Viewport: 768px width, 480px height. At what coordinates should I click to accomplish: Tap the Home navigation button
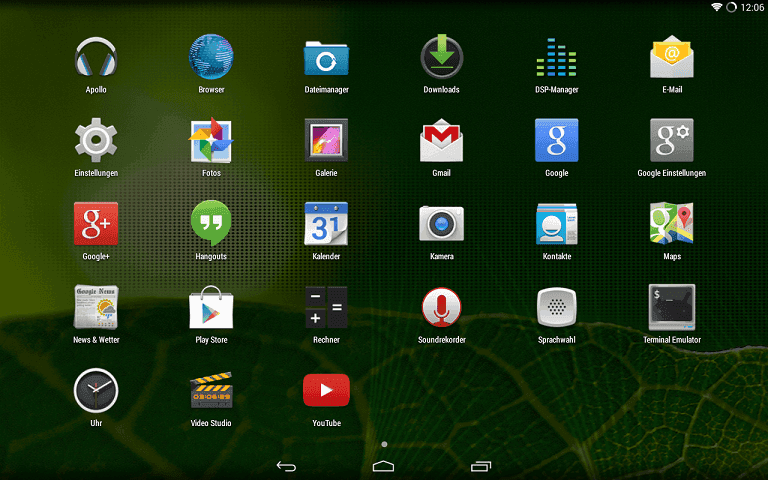pyautogui.click(x=384, y=466)
